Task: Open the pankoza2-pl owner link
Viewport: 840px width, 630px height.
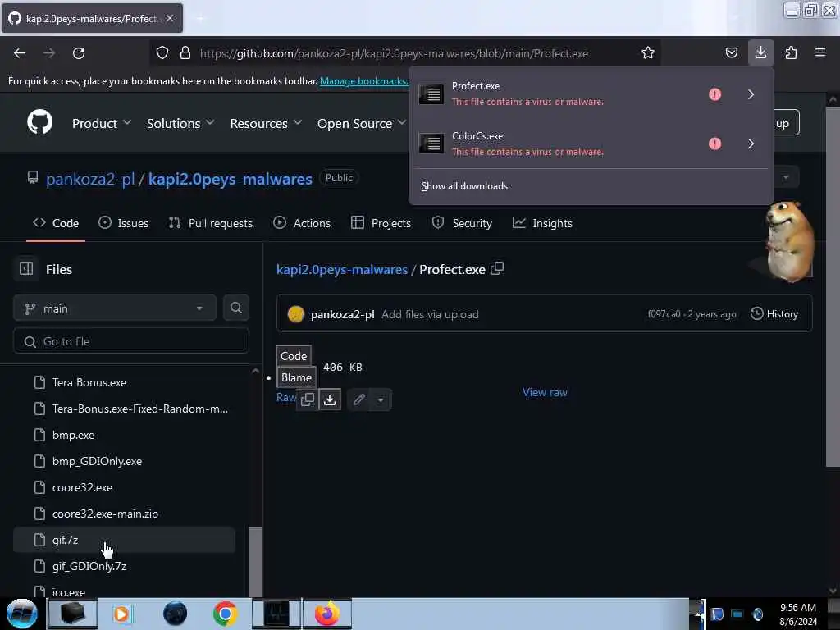Action: point(90,179)
